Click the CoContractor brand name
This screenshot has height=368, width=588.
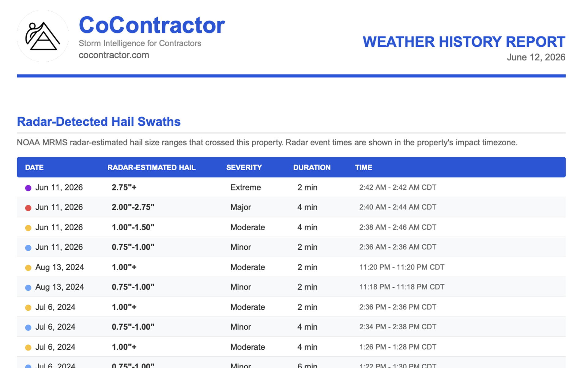click(152, 25)
